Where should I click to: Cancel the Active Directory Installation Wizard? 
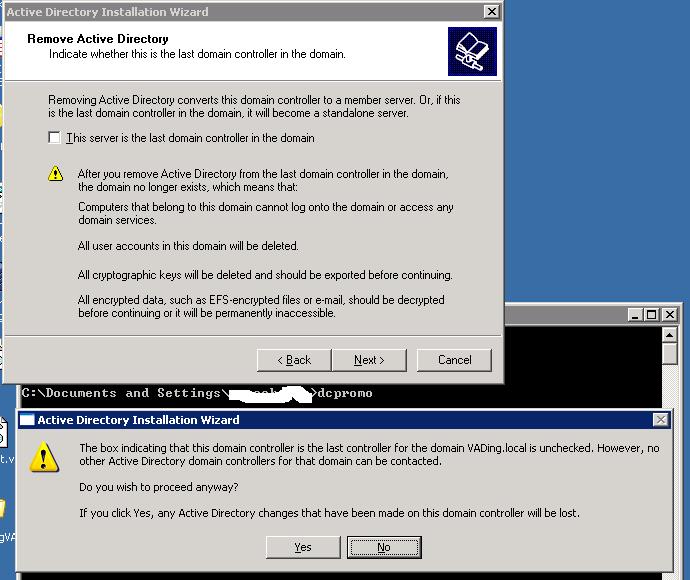[454, 360]
